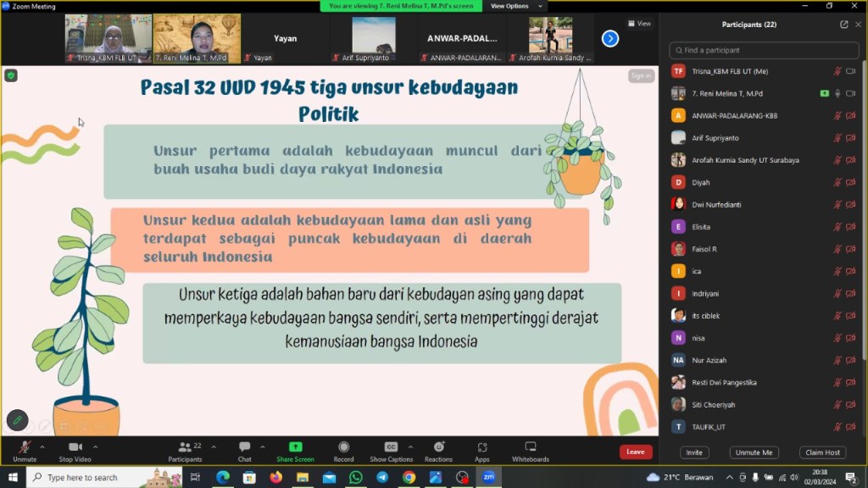Open the Reactions menu
868x488 pixels.
point(438,450)
